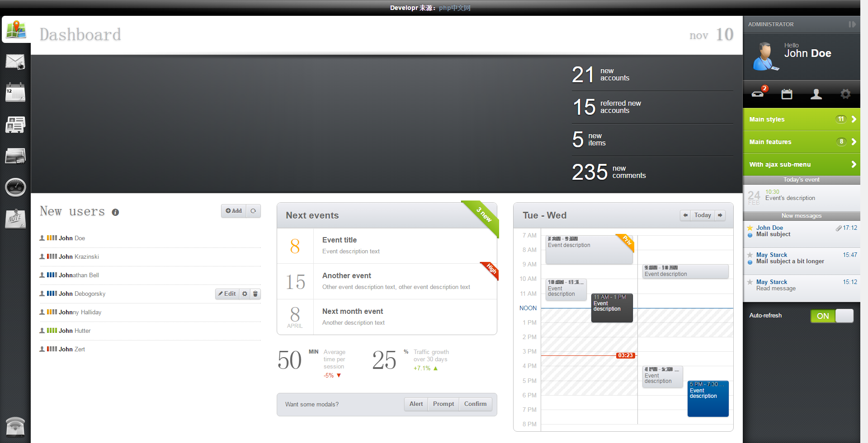Open the blue 5 PM - 7:30 calendar event

point(708,399)
